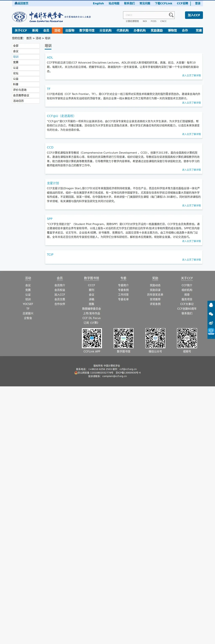The height and width of the screenshot is (644, 215).
Task: Open 专委条例 in the footer
Action: (123, 290)
